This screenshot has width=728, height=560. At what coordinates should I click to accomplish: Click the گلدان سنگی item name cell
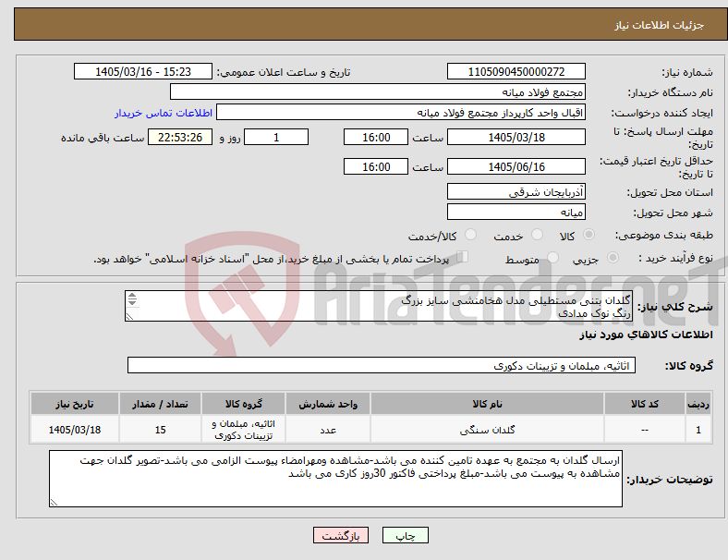pyautogui.click(x=487, y=430)
